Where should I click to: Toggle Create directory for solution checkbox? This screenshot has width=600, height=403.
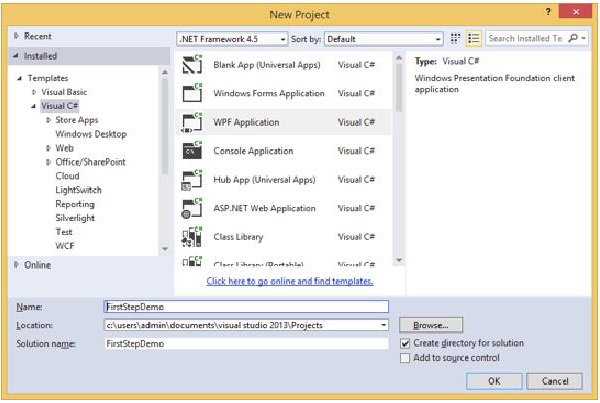(405, 342)
